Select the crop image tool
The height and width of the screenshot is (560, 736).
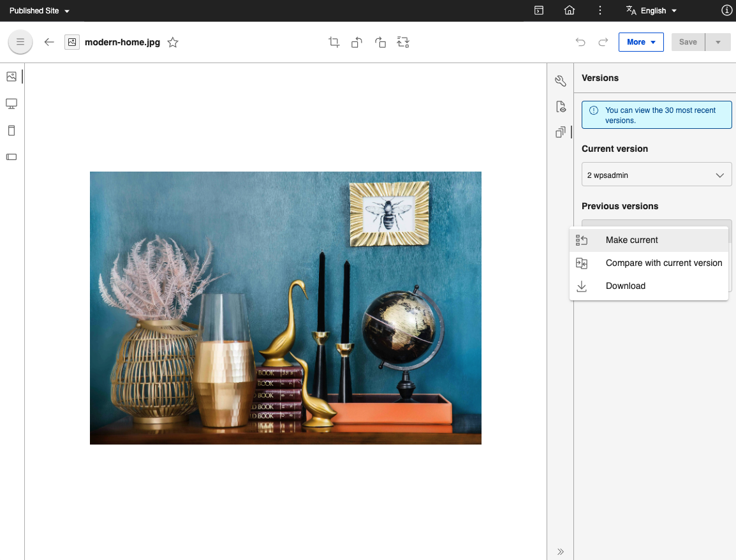pos(334,42)
